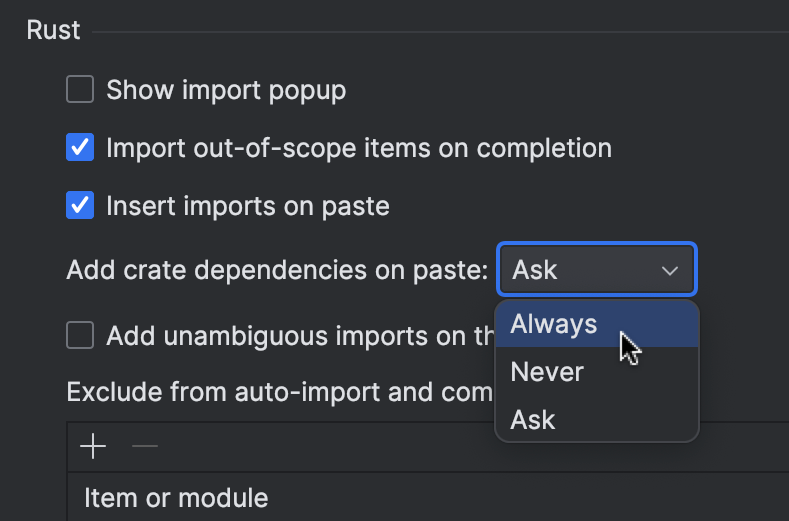Screen dimensions: 789x521
Task: Select Always from the dropdown list
Action: tap(554, 324)
